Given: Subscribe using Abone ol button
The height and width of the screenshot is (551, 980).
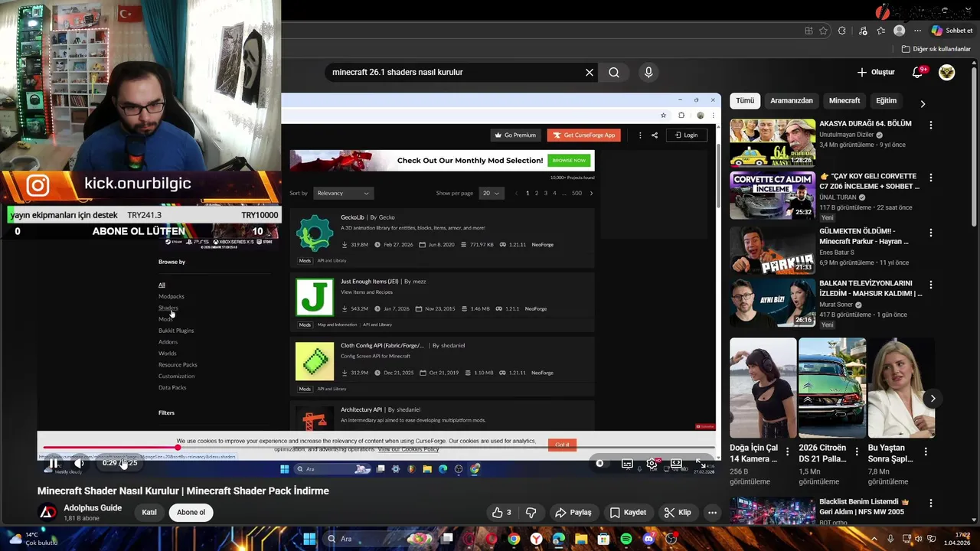Looking at the screenshot, I should tap(191, 513).
